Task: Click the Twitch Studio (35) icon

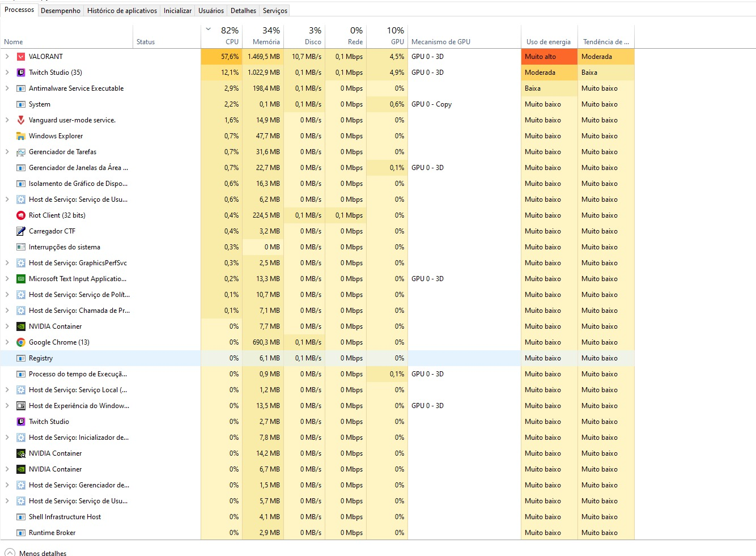Action: tap(21, 73)
